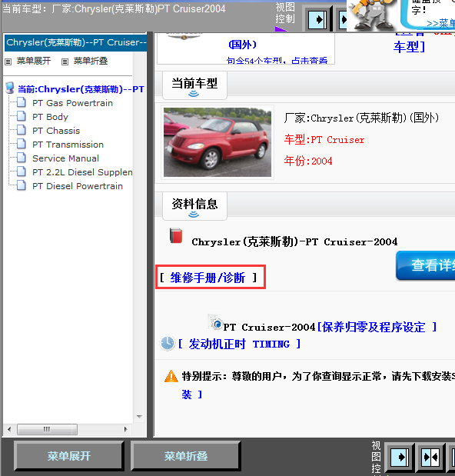The height and width of the screenshot is (476, 455).
Task: Click the 包含54个车型 link
Action: (277, 61)
